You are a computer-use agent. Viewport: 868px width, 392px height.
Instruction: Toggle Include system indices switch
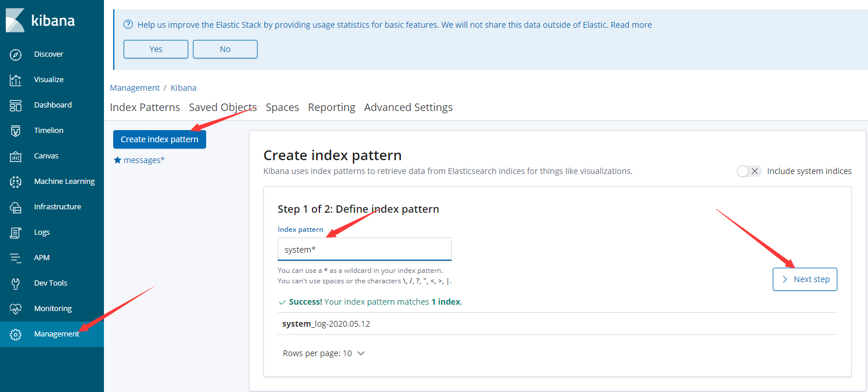749,171
